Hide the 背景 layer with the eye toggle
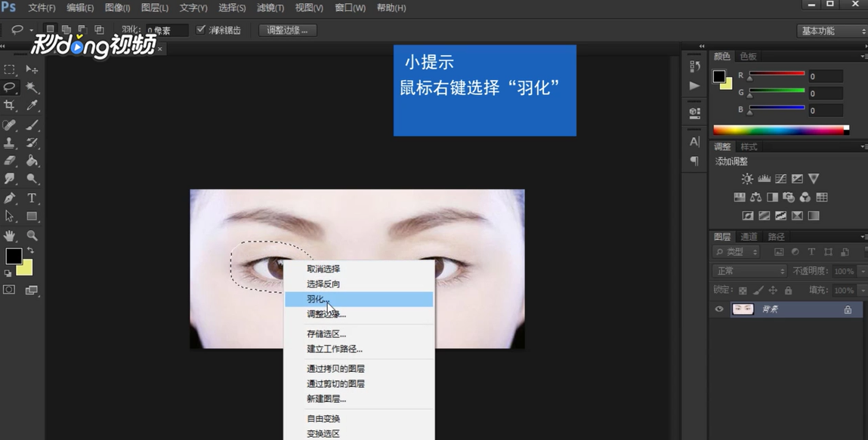 pos(718,309)
